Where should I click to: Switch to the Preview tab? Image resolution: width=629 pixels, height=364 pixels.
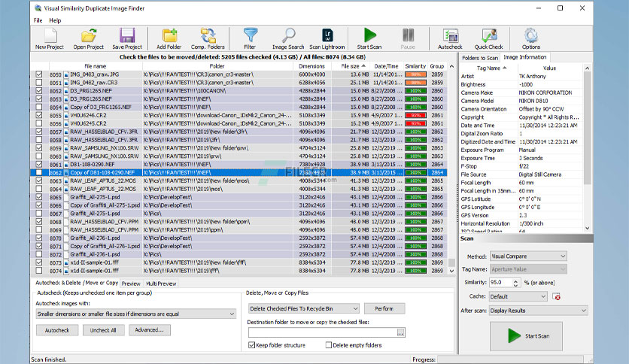(131, 284)
